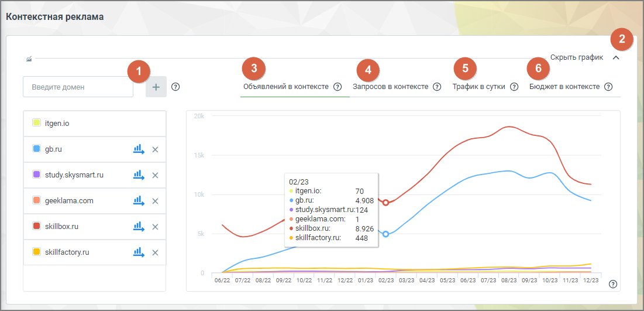The height and width of the screenshot is (311, 644).
Task: Click the 20k label on the vertical axis
Action: [x=199, y=117]
